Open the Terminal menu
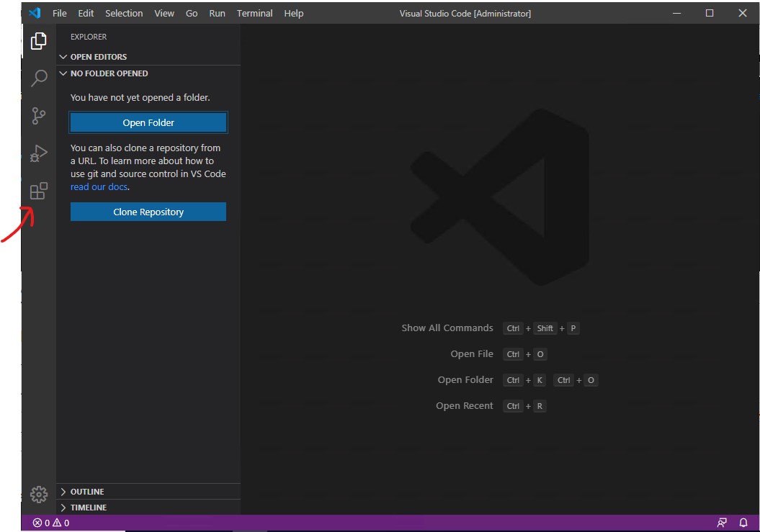 (254, 14)
